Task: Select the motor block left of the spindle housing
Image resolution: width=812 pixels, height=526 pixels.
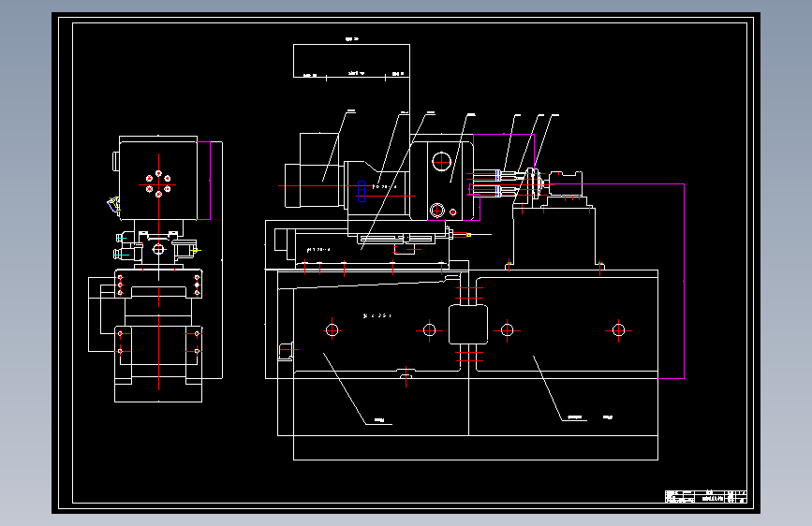Action: [312, 170]
